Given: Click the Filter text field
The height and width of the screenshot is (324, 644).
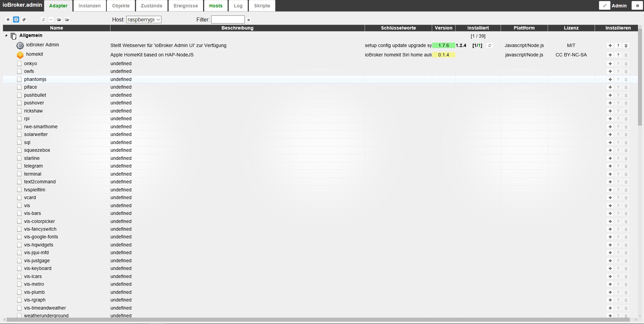Looking at the screenshot, I should pos(228,19).
